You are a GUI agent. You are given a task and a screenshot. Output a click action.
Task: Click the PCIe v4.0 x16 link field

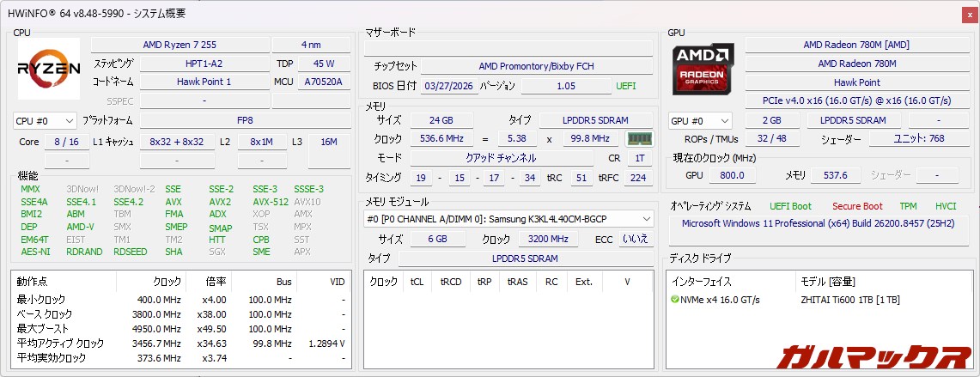pos(856,100)
